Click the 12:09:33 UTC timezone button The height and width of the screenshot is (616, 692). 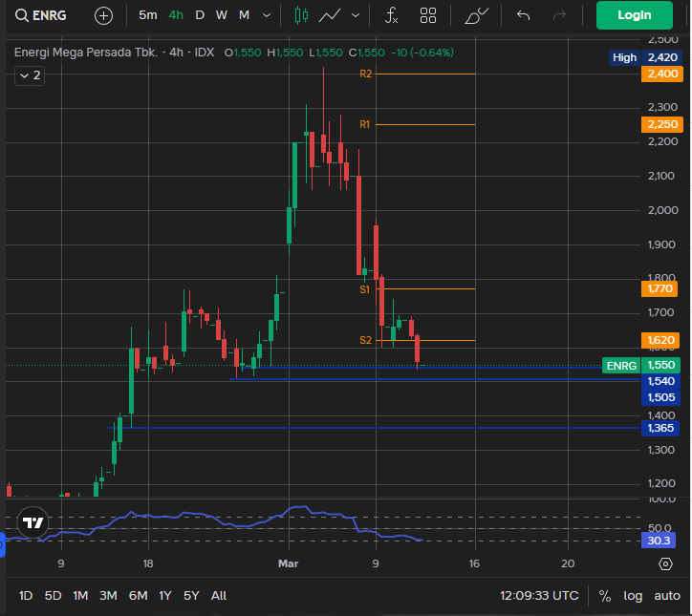click(x=539, y=596)
